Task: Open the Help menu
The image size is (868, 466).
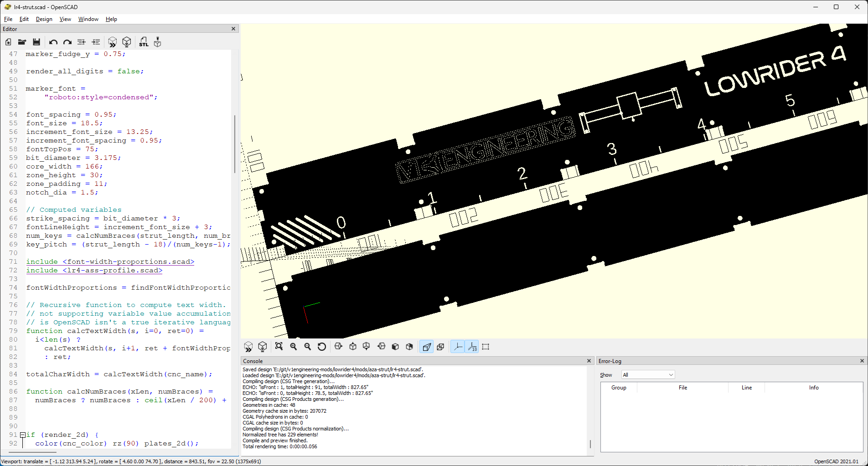Action: tap(111, 19)
